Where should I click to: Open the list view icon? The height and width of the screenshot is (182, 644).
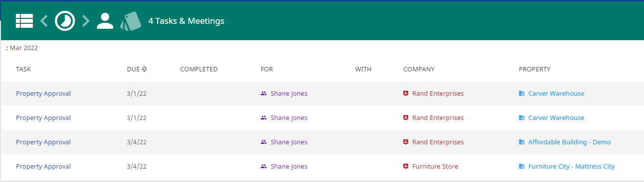pyautogui.click(x=24, y=21)
